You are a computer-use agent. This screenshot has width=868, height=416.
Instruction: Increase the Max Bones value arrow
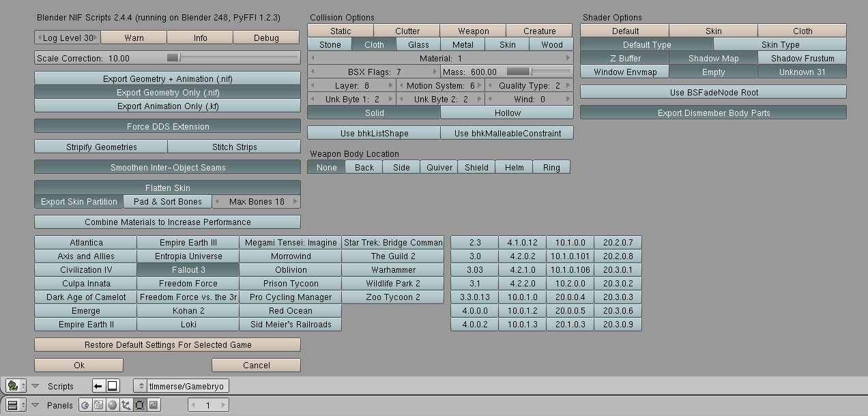[295, 201]
